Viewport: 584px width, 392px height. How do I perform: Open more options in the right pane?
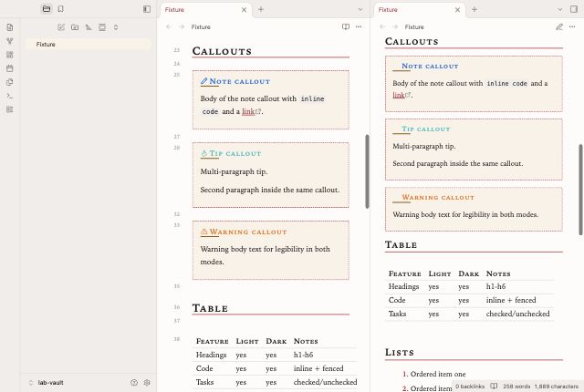(x=572, y=26)
